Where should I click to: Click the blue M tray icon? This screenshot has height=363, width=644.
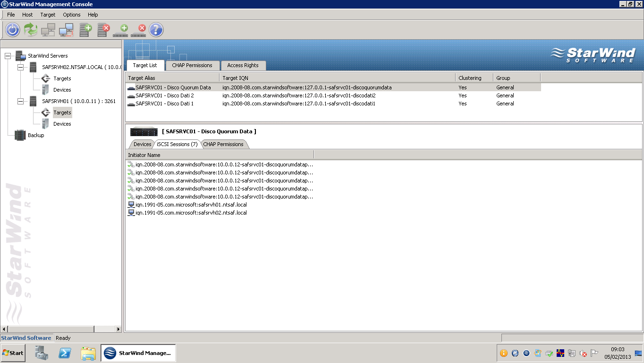(515, 353)
